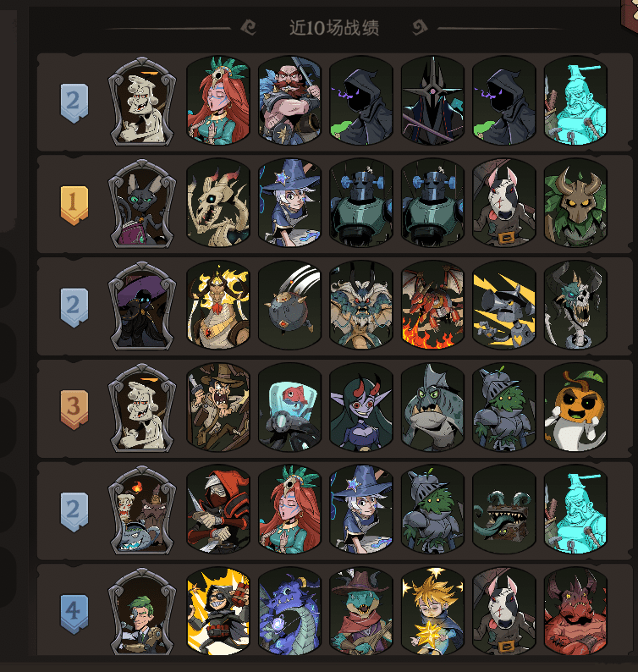Open the bone dragon skeleton minion card
The image size is (638, 672).
[x=218, y=203]
